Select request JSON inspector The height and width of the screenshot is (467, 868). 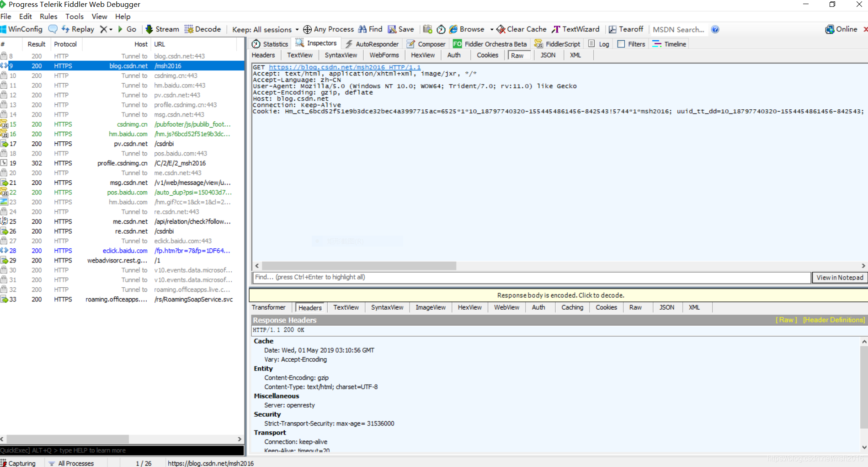(x=548, y=55)
